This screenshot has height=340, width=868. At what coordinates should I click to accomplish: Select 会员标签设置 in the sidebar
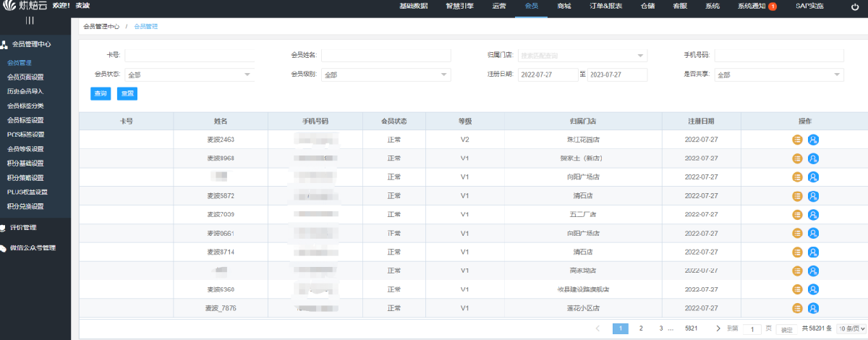click(25, 120)
